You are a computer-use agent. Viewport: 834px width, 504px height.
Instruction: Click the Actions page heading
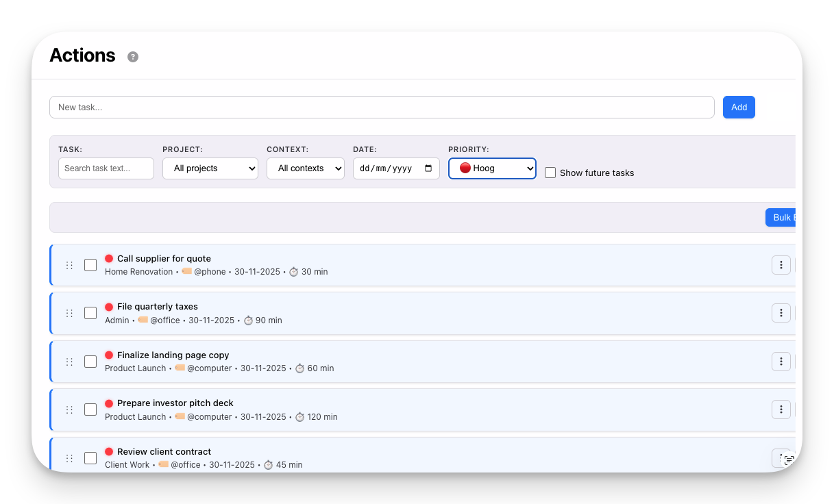(x=82, y=55)
